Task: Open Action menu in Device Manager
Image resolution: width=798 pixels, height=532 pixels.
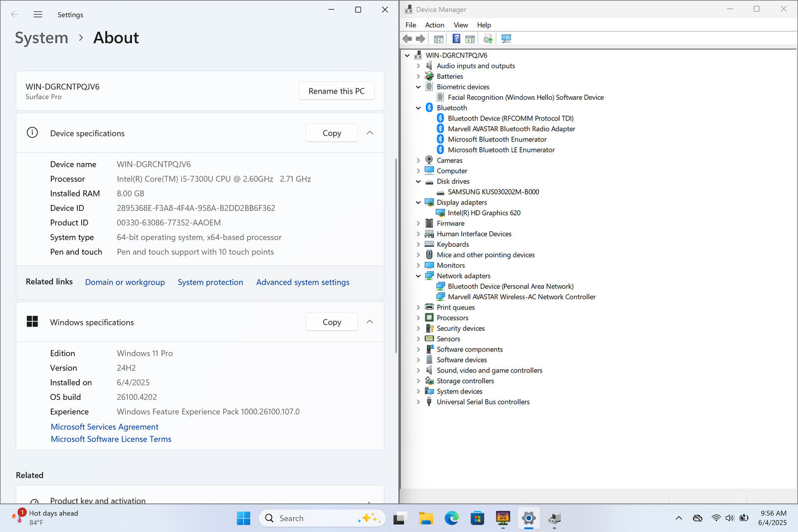Action: click(434, 25)
